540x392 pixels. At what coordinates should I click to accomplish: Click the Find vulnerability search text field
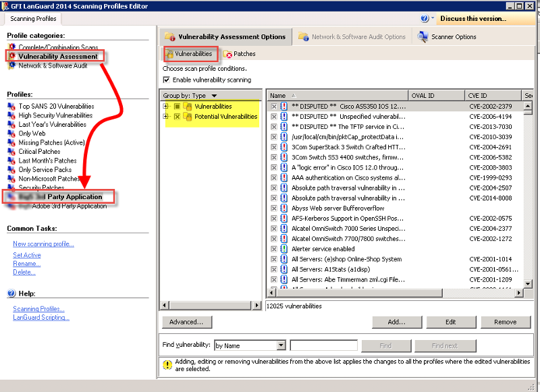[324, 345]
